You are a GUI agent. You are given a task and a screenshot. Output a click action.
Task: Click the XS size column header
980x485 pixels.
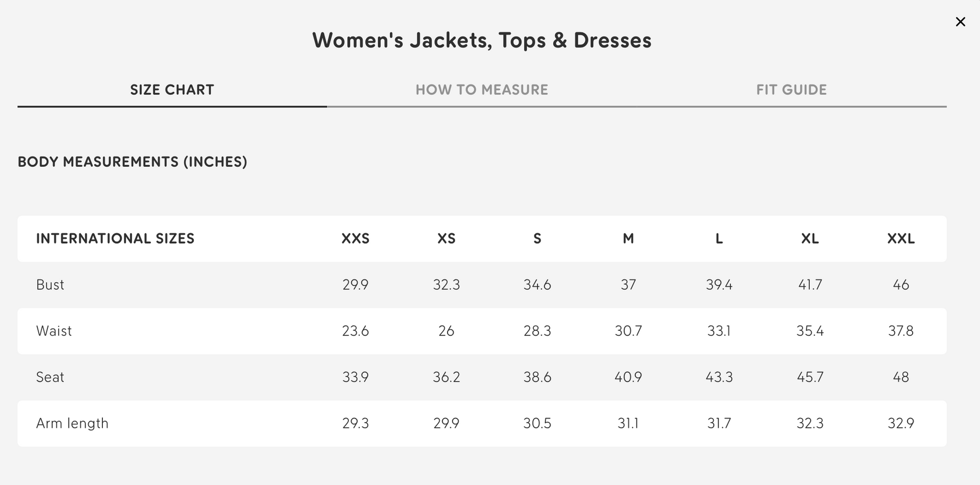point(446,239)
